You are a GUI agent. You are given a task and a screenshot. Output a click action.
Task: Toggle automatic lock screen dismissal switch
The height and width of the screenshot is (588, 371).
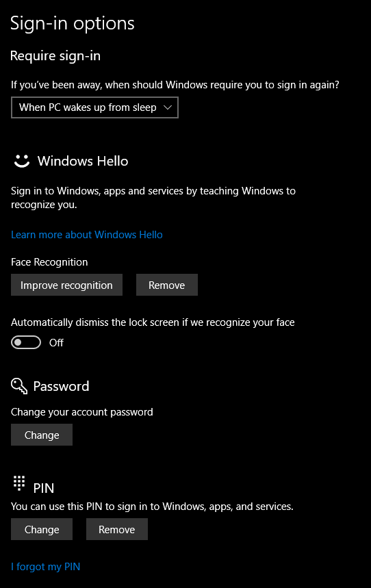(x=26, y=342)
